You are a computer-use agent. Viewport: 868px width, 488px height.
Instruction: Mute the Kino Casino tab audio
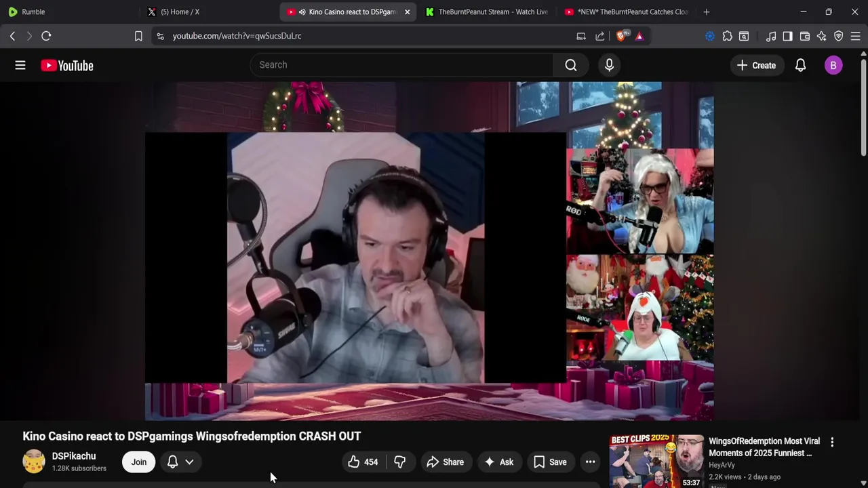point(302,12)
